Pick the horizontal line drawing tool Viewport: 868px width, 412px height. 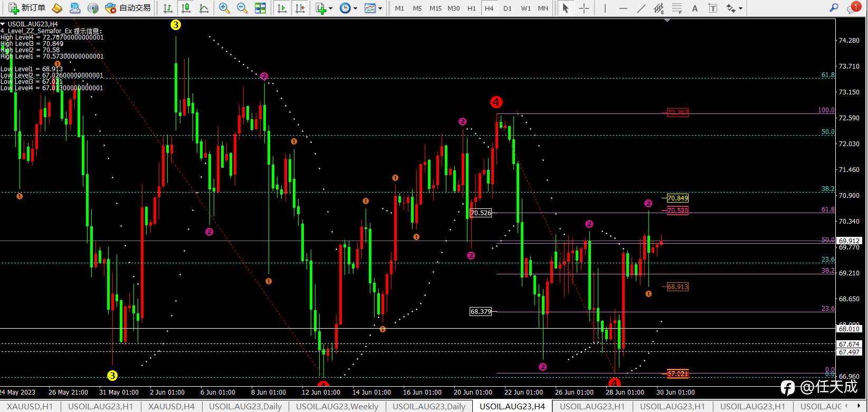click(623, 8)
